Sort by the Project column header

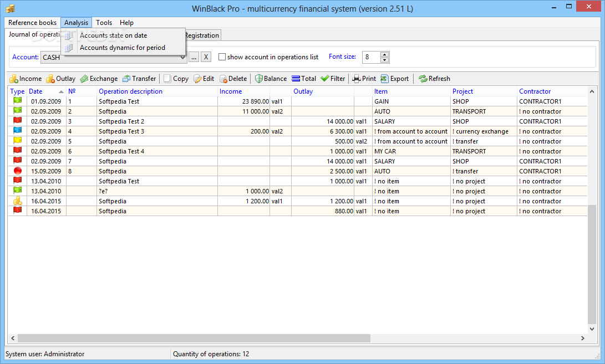(x=484, y=91)
